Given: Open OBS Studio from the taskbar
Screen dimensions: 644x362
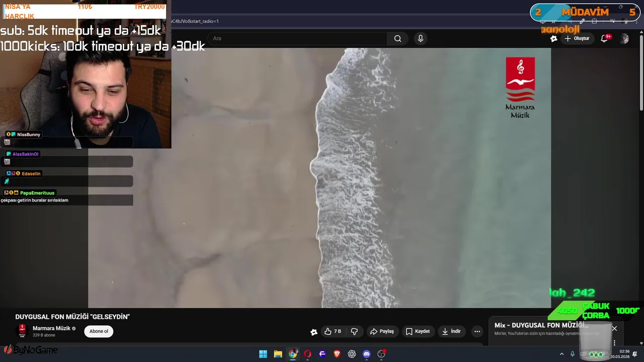Looking at the screenshot, I should pyautogui.click(x=381, y=354).
